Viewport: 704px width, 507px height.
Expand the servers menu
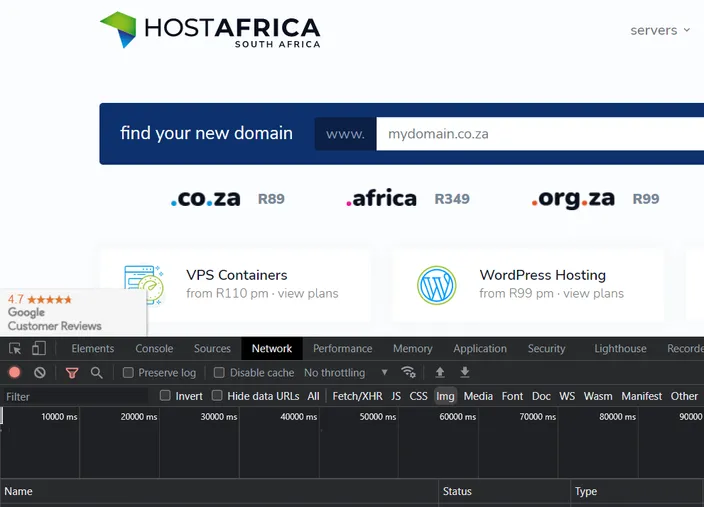tap(660, 31)
